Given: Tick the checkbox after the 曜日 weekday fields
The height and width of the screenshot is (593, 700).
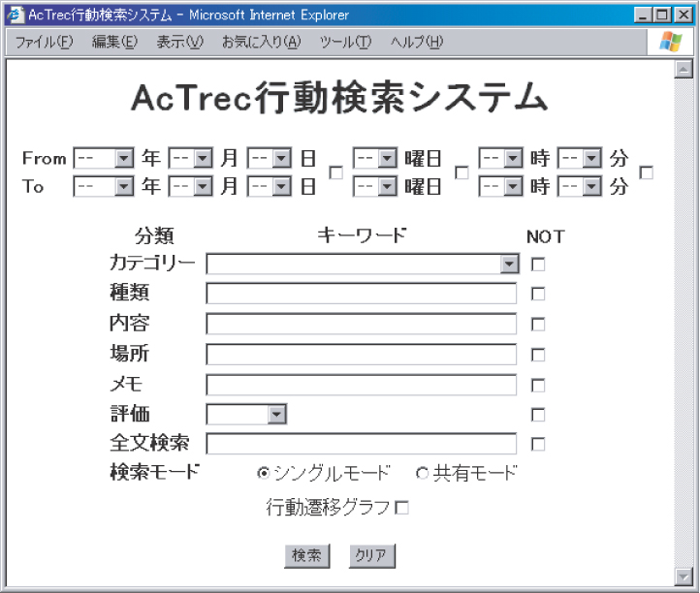Looking at the screenshot, I should pyautogui.click(x=461, y=172).
